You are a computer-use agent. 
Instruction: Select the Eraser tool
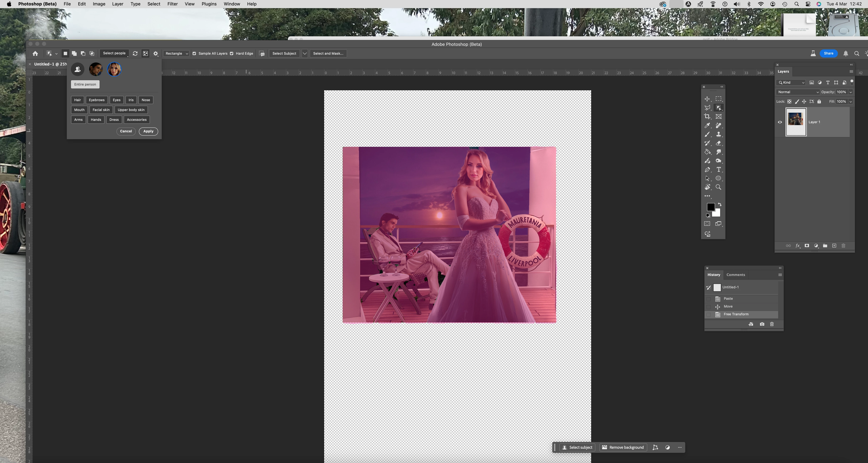718,143
